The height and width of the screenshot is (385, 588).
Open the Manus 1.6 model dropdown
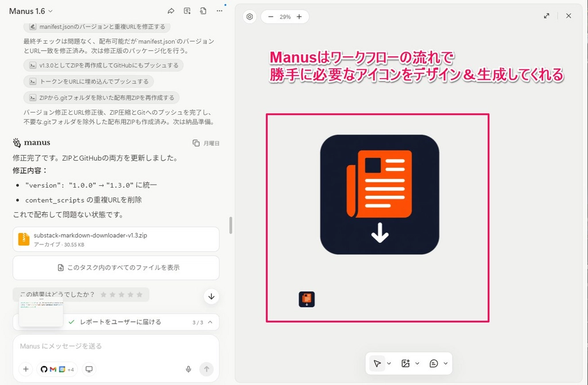[31, 11]
